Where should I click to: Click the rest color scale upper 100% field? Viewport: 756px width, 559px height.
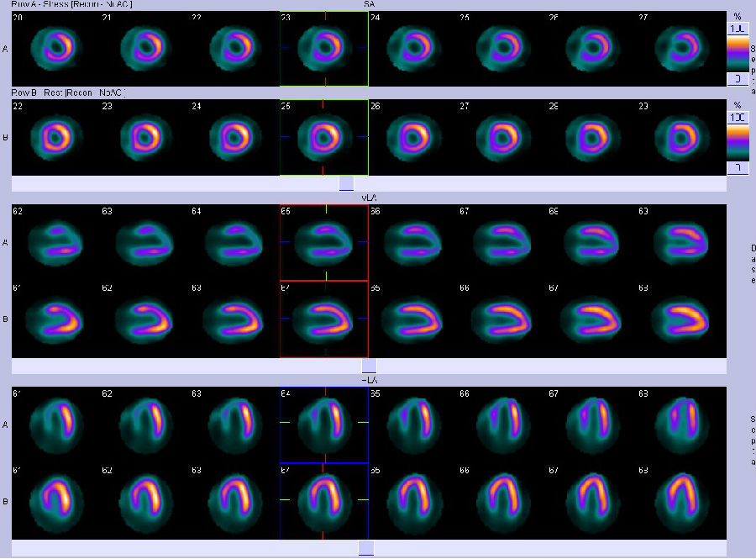[x=737, y=118]
